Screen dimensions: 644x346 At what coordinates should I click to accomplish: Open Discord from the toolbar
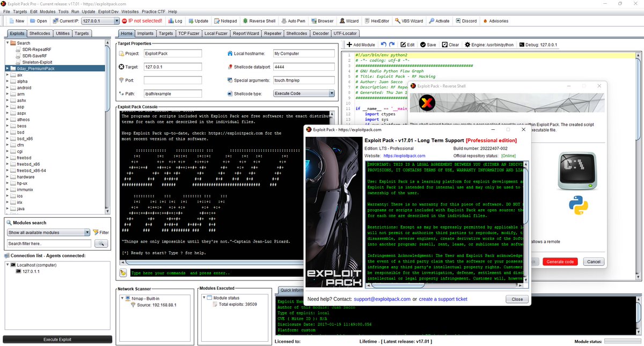click(466, 21)
